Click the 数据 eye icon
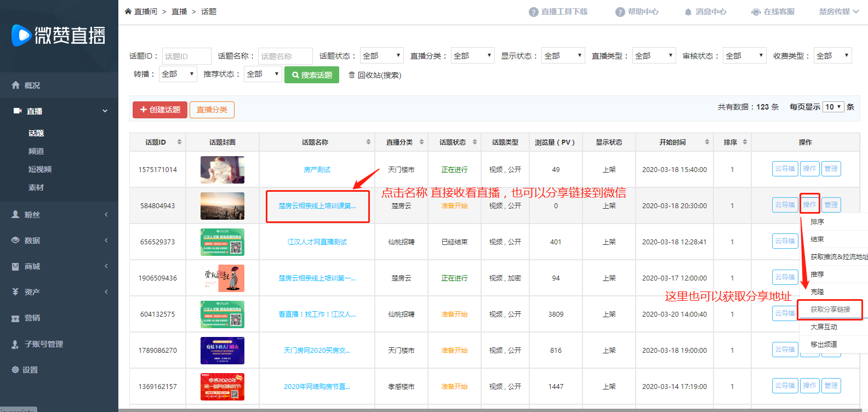The image size is (868, 412). coord(15,240)
